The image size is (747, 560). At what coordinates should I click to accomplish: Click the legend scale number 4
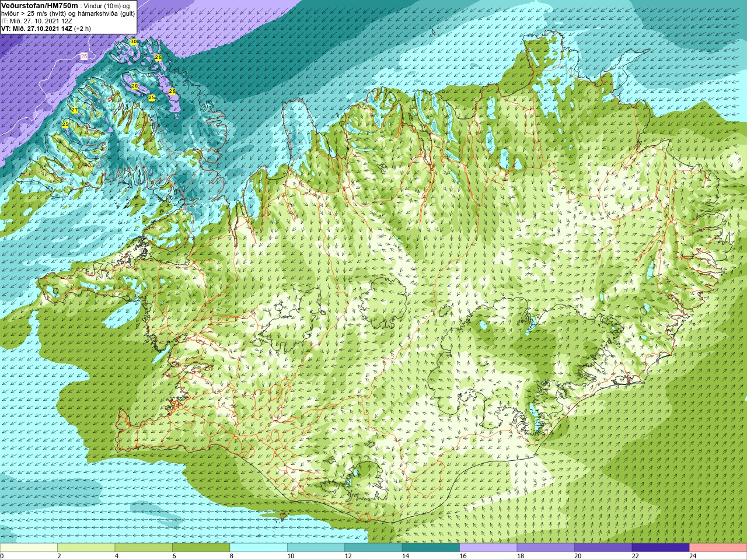[117, 556]
